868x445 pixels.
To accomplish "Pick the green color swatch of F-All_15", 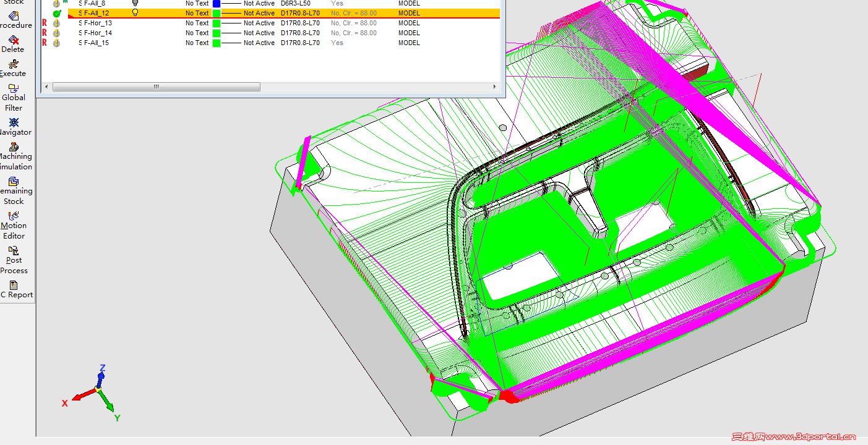I will tap(217, 43).
